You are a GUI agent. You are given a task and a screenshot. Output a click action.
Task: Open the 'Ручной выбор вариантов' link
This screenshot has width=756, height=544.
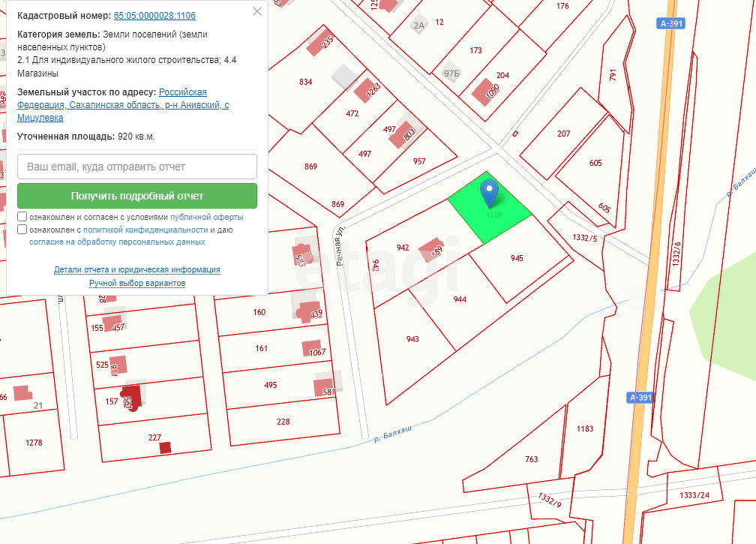(x=137, y=283)
